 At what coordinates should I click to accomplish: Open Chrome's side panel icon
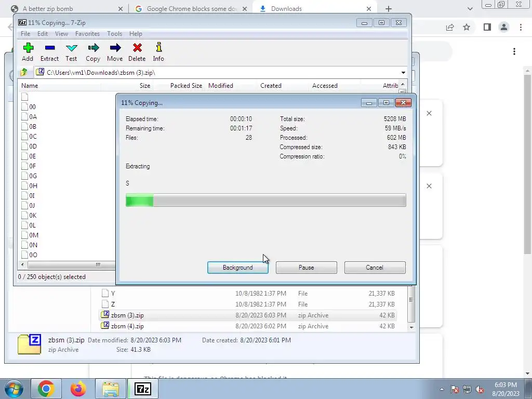(487, 27)
